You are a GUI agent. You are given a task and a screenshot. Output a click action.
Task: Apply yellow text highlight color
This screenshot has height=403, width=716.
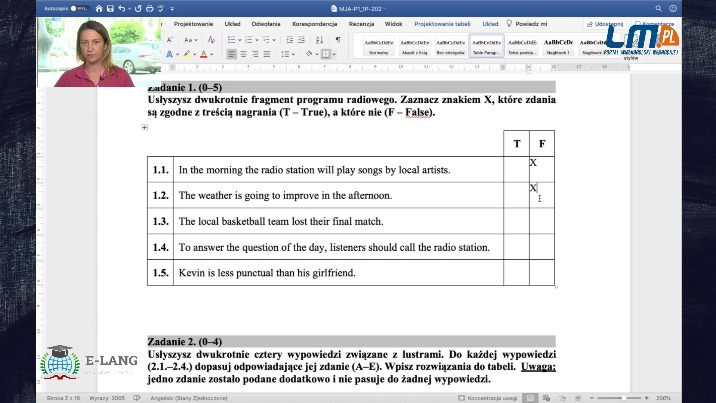click(x=186, y=54)
